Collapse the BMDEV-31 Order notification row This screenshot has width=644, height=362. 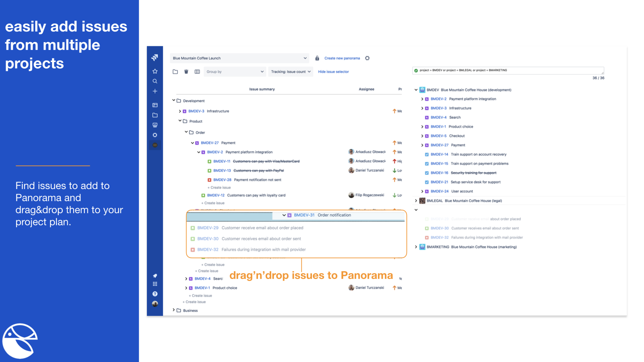(x=284, y=215)
